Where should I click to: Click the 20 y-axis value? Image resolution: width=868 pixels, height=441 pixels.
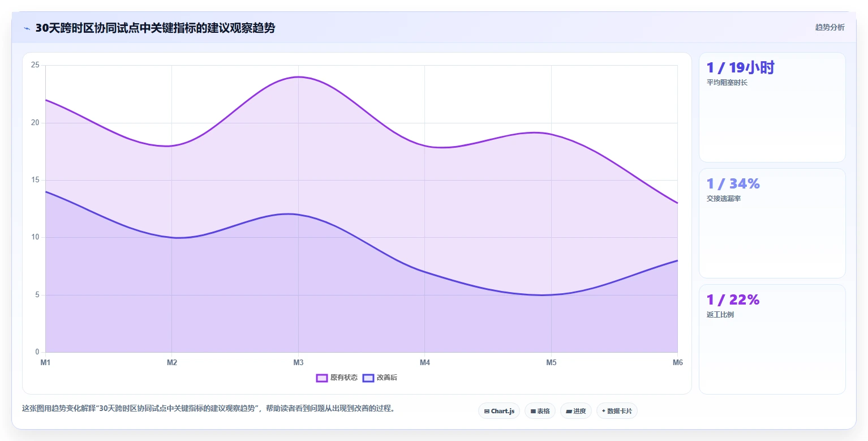pos(35,123)
